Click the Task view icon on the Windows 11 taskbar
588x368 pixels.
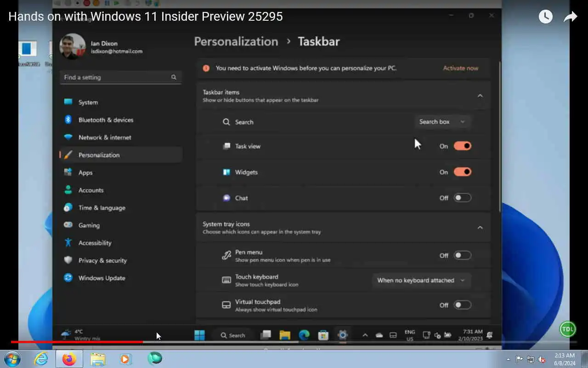tap(266, 335)
